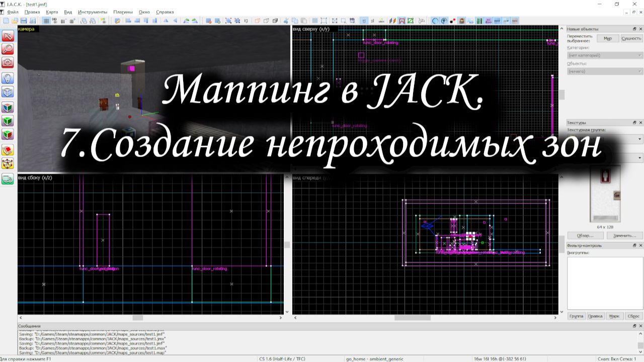Undock the Новые объекты panel
The height and width of the screenshot is (362, 644).
pos(634,29)
